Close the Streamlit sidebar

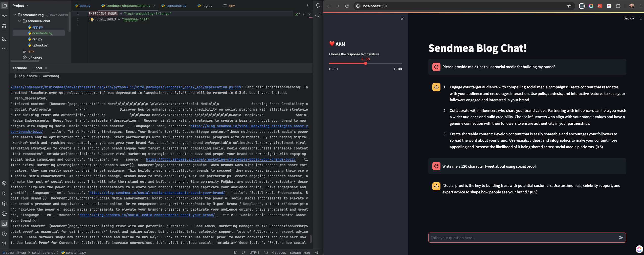coord(402,19)
